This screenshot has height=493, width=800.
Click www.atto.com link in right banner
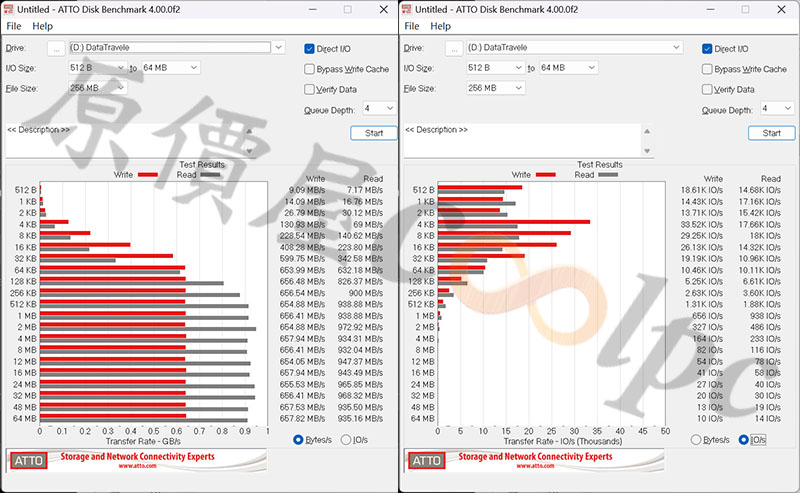(535, 465)
